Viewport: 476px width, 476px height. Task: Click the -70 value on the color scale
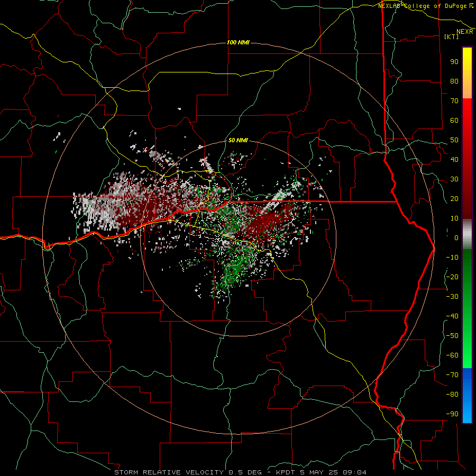click(452, 375)
